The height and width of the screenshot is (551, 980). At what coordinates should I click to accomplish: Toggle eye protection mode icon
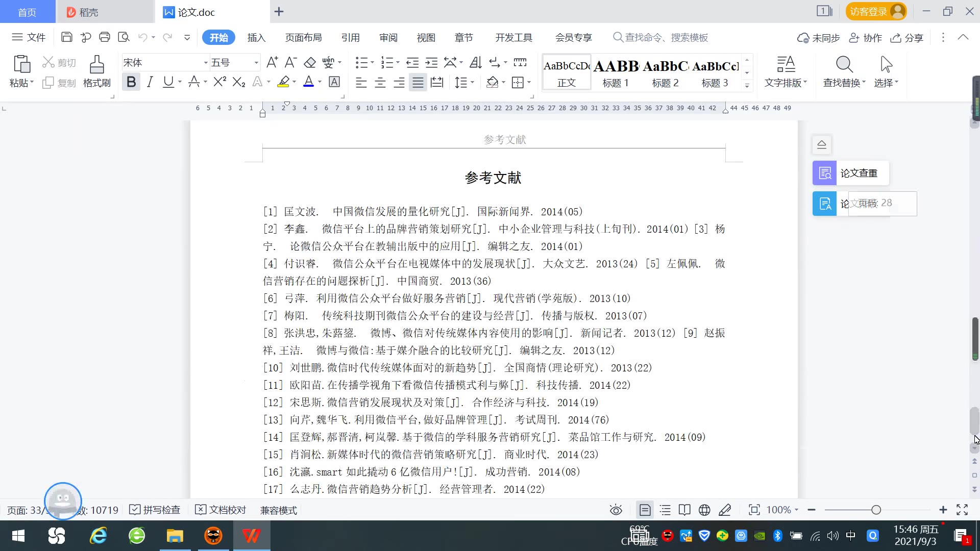[616, 510]
